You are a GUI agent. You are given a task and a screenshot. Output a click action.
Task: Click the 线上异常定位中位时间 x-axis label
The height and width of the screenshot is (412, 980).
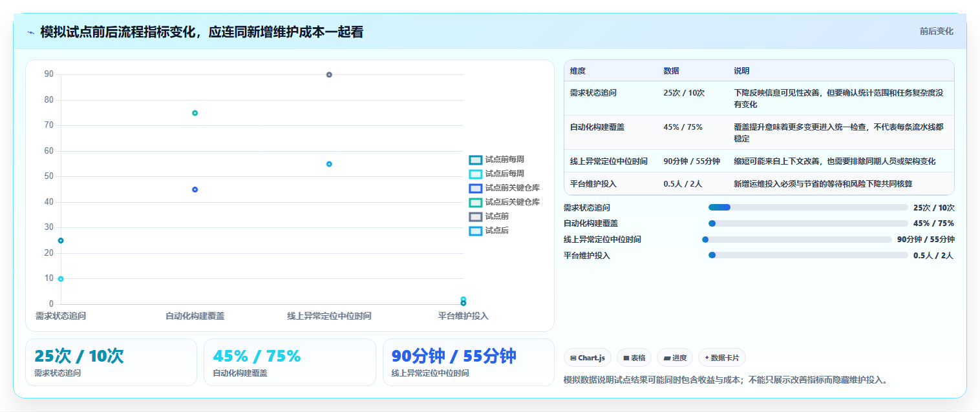pyautogui.click(x=329, y=316)
